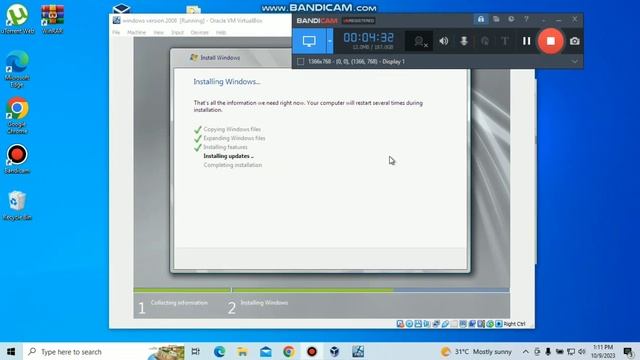Open the Input menu in VirtualBox
Image resolution: width=640 pixels, height=360 pixels.
pyautogui.click(x=177, y=32)
